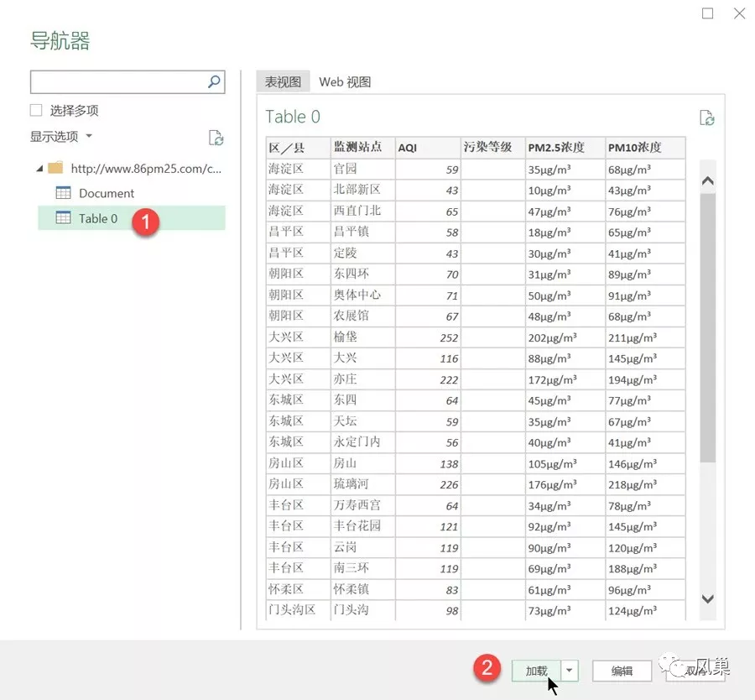
Task: Click the 奥体中心 station cell
Action: (x=362, y=295)
